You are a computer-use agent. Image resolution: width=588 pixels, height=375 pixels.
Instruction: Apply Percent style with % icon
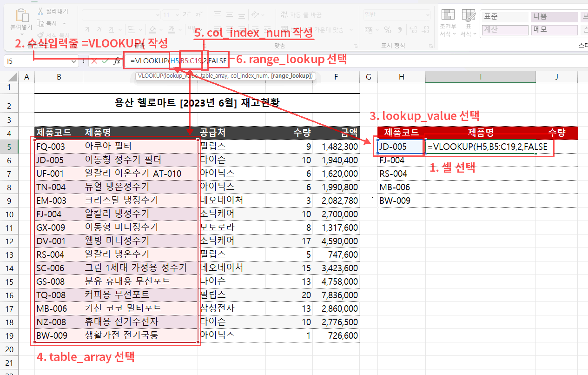pyautogui.click(x=387, y=30)
